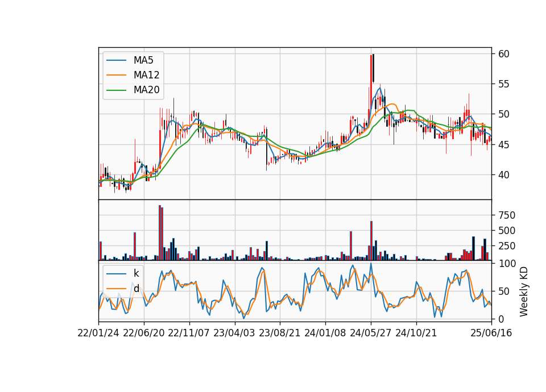The height and width of the screenshot is (392, 546).
Task: Click the volume axis value 500
Action: tap(507, 231)
